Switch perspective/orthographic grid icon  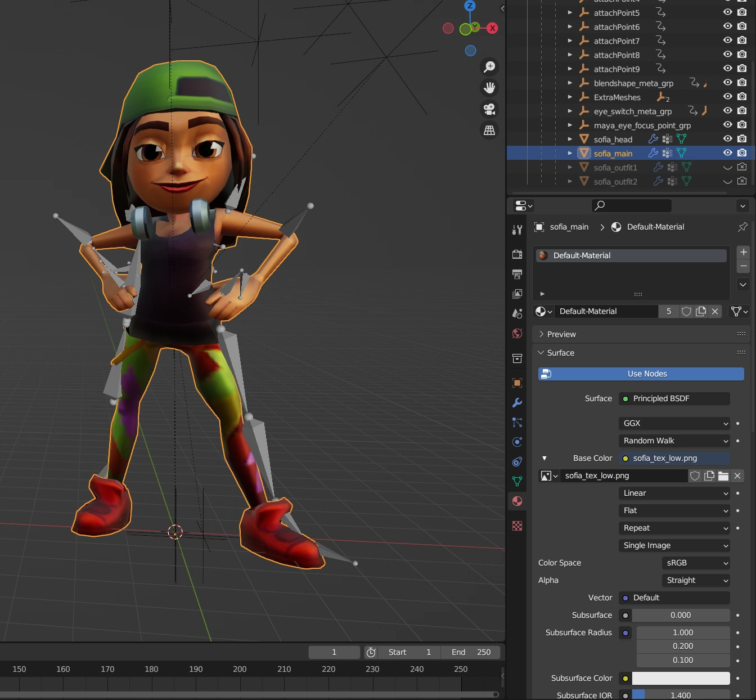point(489,130)
